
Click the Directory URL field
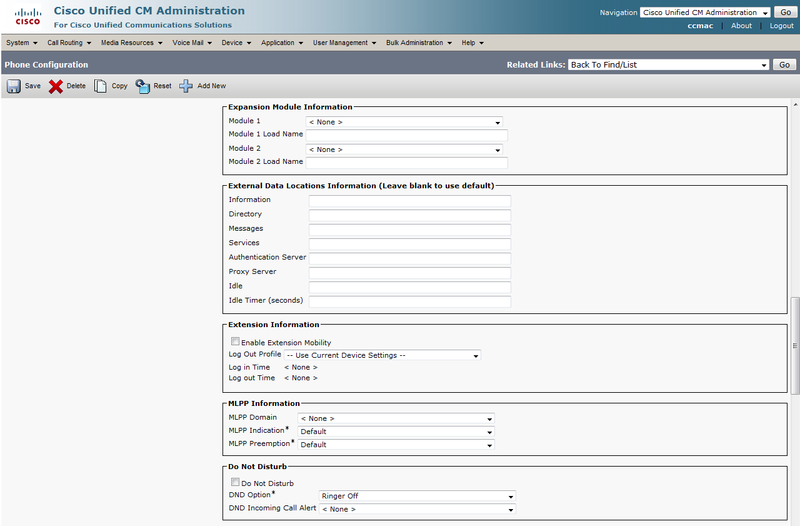coord(410,215)
